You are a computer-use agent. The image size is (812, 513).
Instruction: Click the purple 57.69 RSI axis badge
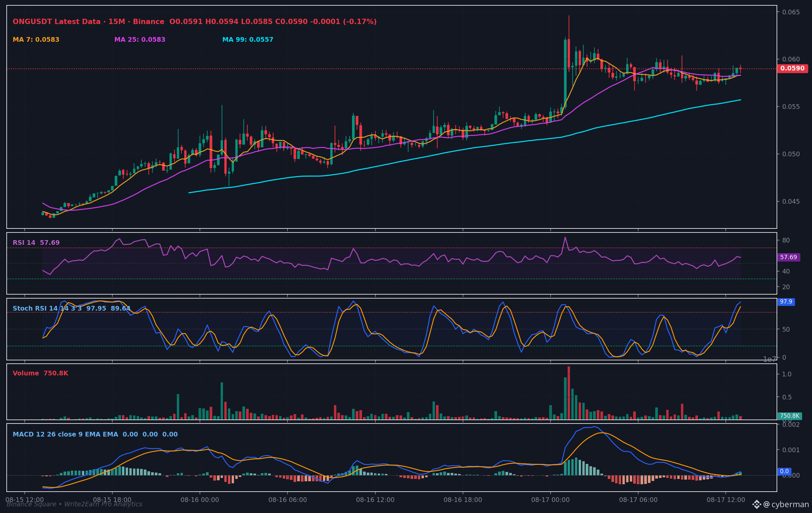(x=788, y=258)
